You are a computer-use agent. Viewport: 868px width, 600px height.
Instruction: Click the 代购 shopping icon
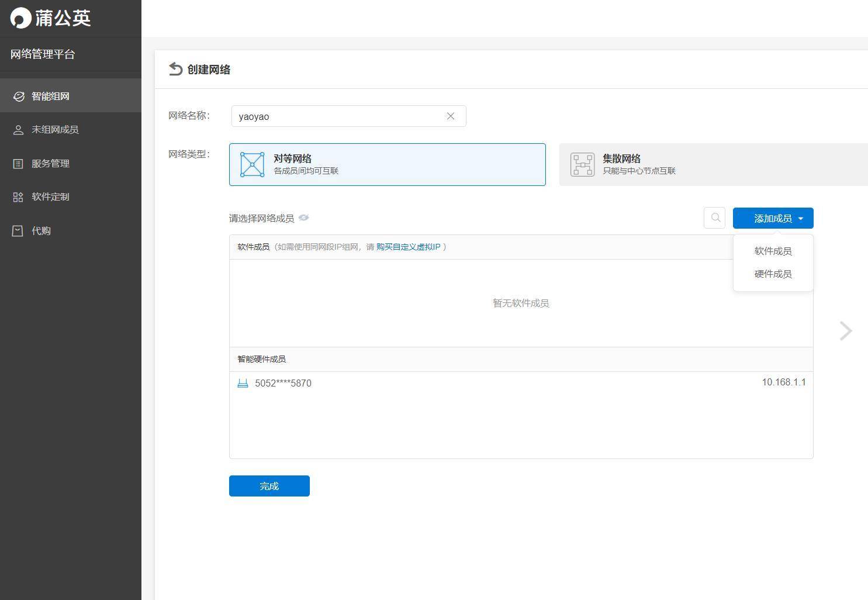click(18, 231)
